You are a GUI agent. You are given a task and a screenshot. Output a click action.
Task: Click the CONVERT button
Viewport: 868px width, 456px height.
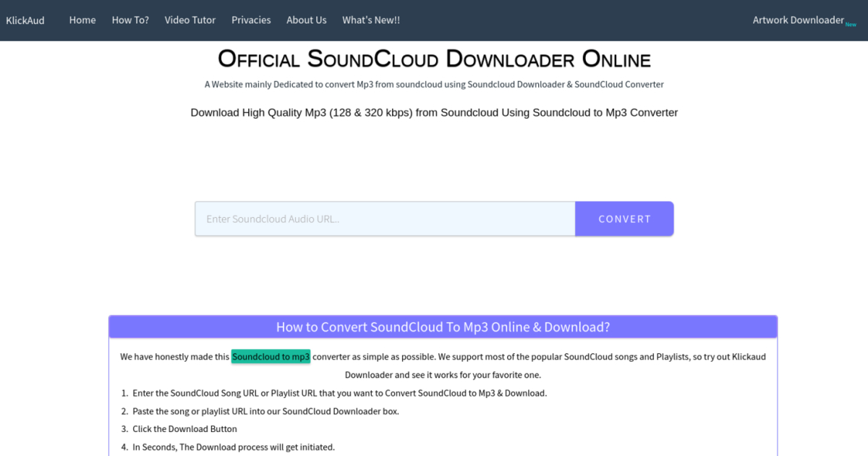624,219
